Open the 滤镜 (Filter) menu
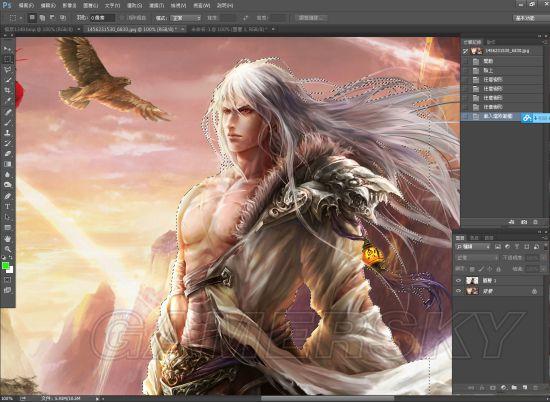Image resolution: width=550 pixels, height=402 pixels. (157, 6)
